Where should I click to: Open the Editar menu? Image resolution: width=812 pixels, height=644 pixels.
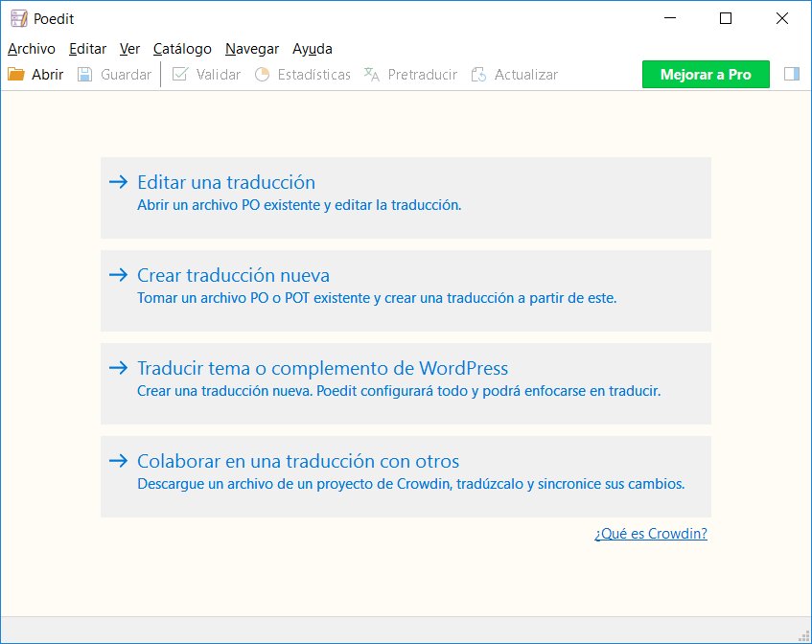coord(87,49)
